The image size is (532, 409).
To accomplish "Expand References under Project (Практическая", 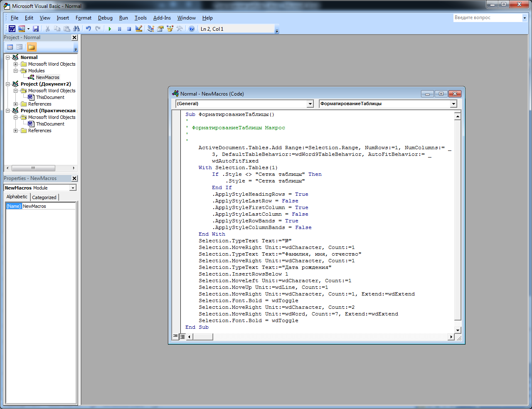I will (16, 131).
